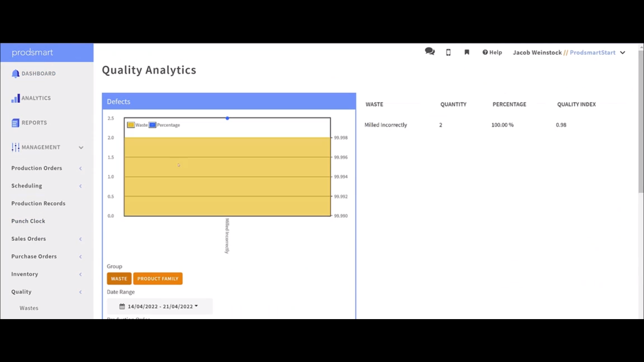Group defects by WASTE button
Viewport: 644px width, 362px height.
[119, 279]
